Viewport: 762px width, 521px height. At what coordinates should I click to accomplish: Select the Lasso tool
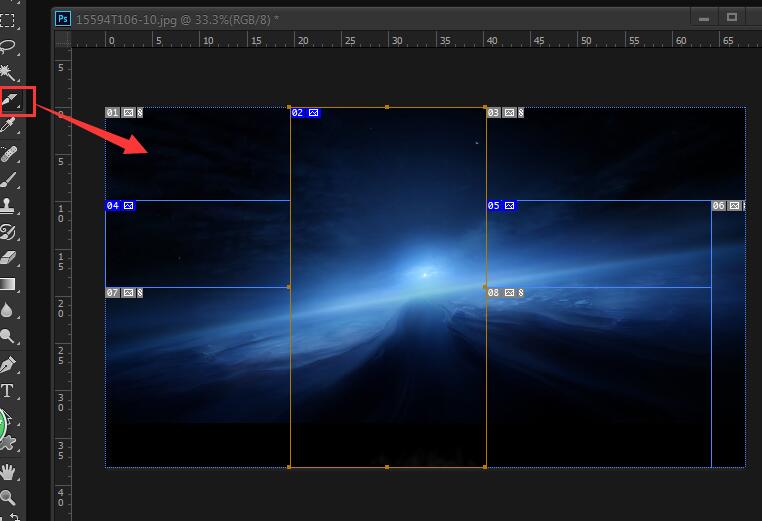pyautogui.click(x=9, y=46)
